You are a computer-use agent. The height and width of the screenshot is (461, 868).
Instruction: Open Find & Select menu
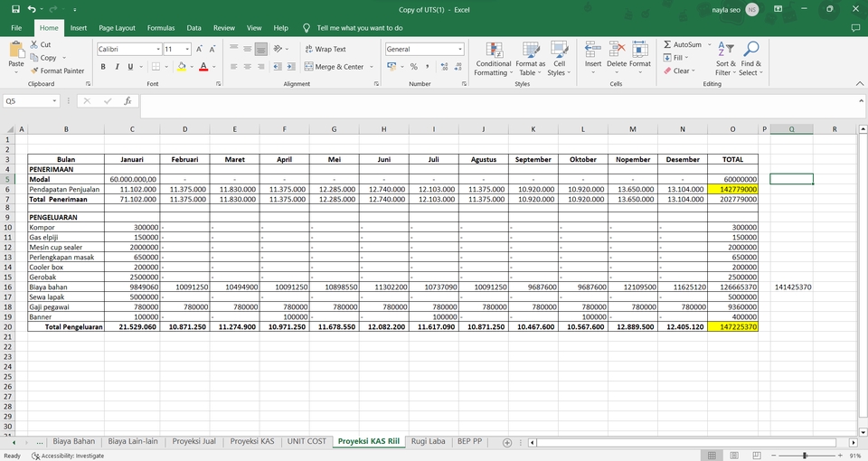(750, 59)
